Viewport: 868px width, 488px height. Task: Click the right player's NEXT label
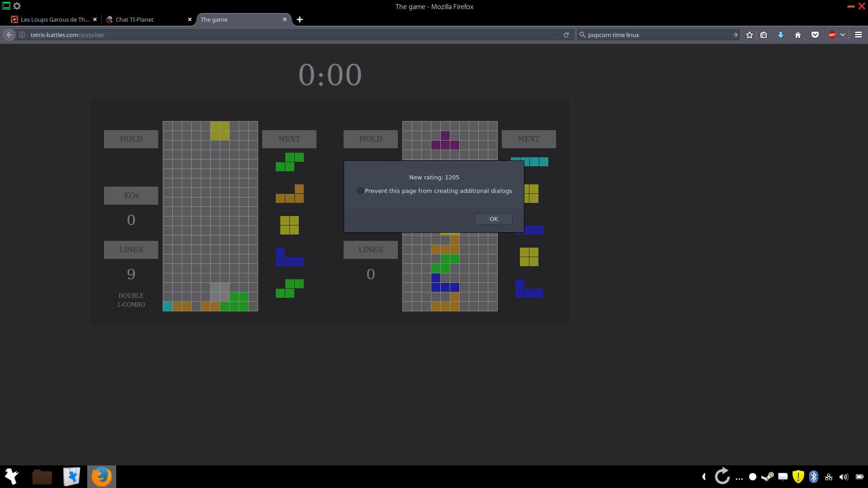(529, 139)
